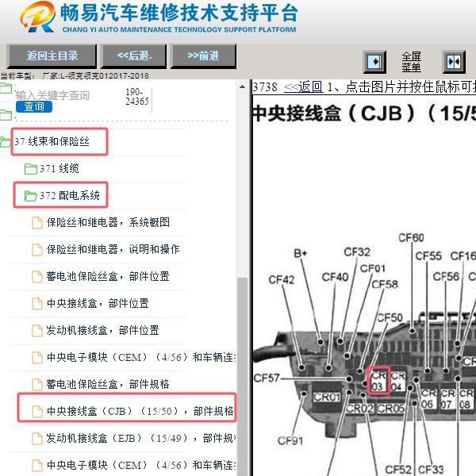
Task: Go forward with the >>前进 button
Action: [x=203, y=56]
